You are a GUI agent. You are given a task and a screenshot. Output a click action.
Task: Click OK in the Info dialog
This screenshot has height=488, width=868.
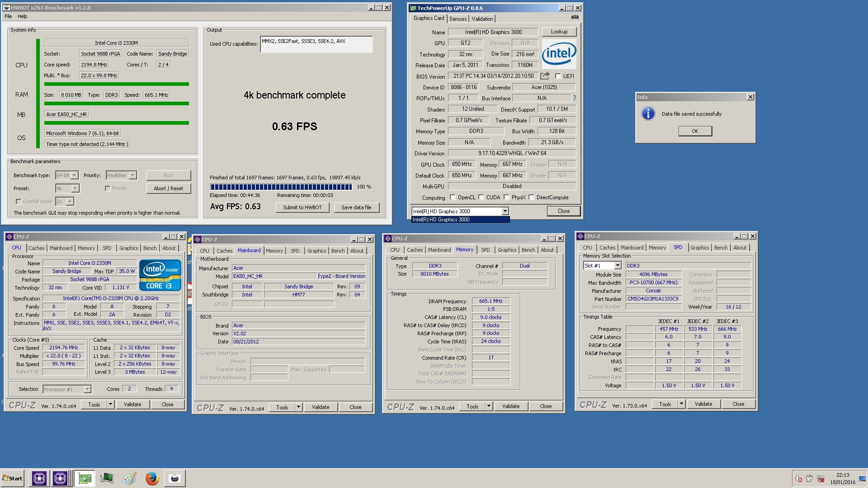(695, 131)
